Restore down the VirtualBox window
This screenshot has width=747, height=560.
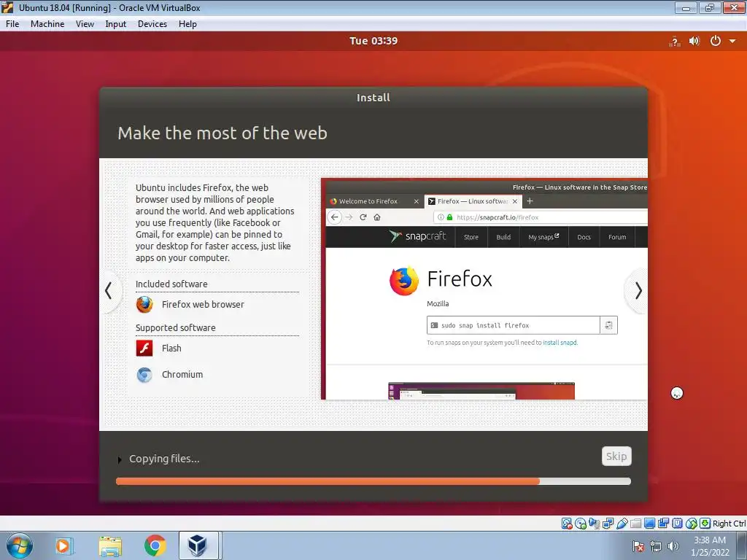coord(710,7)
